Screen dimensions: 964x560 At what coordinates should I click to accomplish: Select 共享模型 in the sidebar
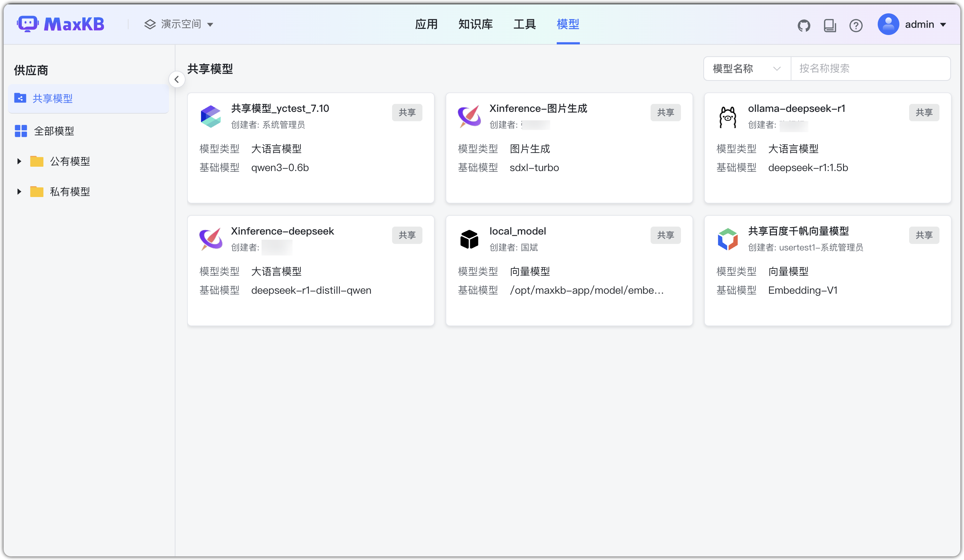click(x=88, y=98)
